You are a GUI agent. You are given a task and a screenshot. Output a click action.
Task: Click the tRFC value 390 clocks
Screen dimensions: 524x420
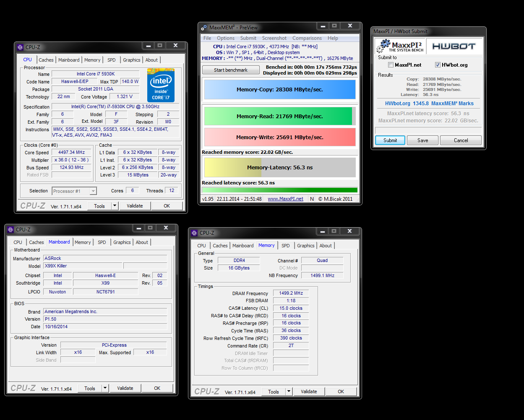click(x=291, y=338)
